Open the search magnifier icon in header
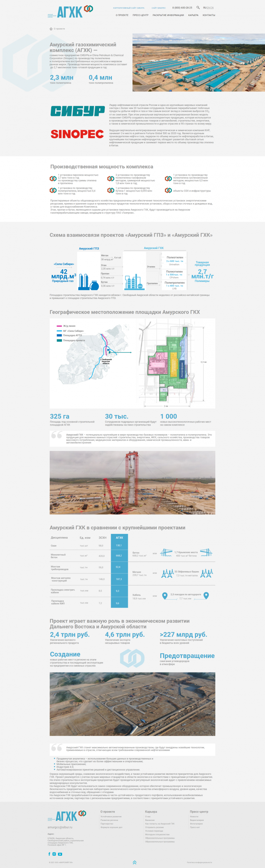The image size is (265, 868). (198, 8)
